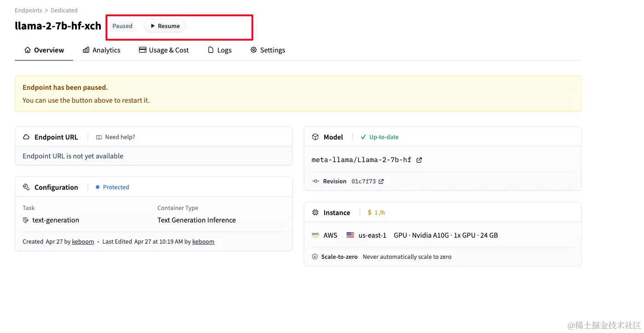
Task: Click the Endpoints breadcrumb link
Action: point(29,10)
